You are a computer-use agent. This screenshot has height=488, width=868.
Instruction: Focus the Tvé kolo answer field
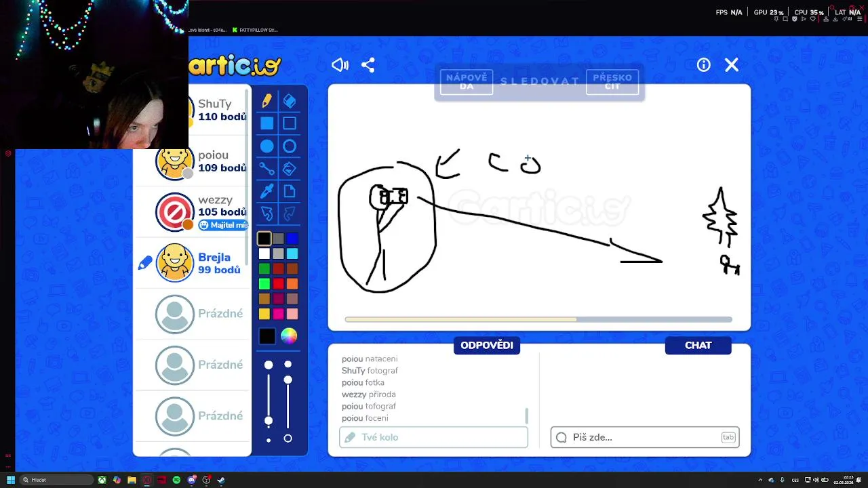pyautogui.click(x=433, y=437)
